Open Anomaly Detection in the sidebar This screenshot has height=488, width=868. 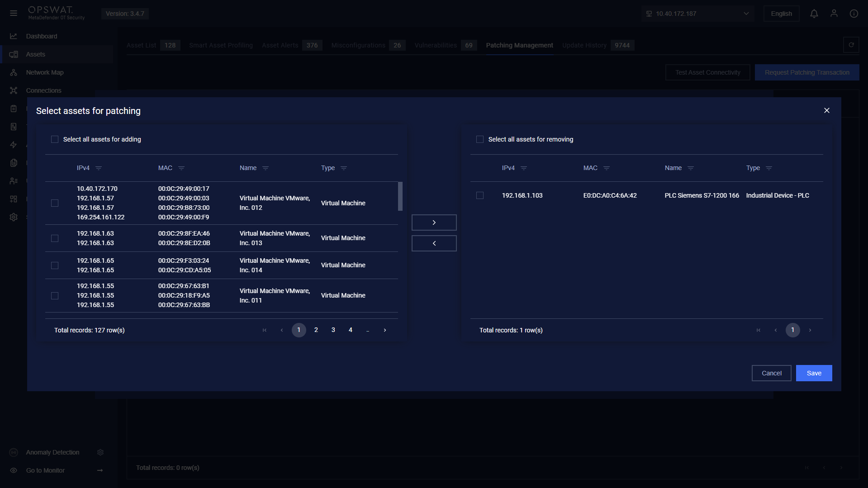tap(52, 452)
